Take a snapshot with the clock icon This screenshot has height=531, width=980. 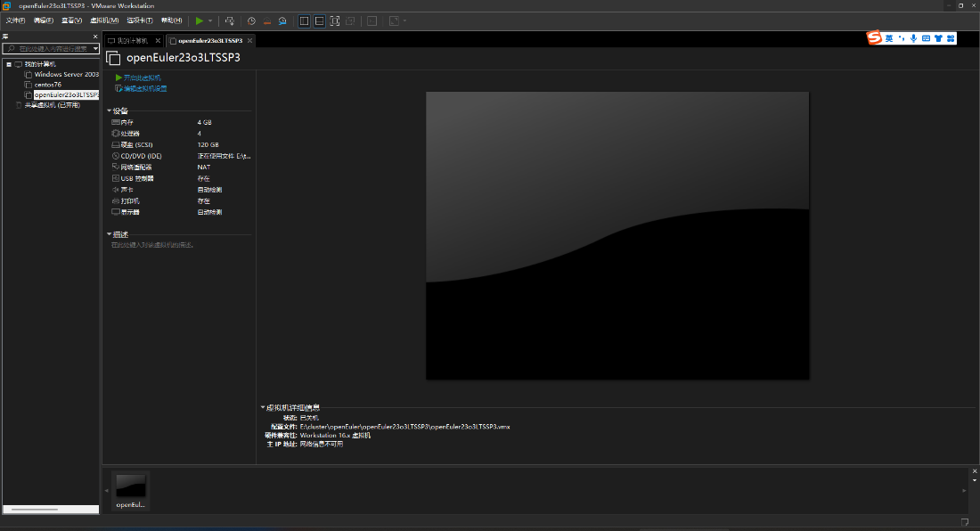(x=251, y=20)
